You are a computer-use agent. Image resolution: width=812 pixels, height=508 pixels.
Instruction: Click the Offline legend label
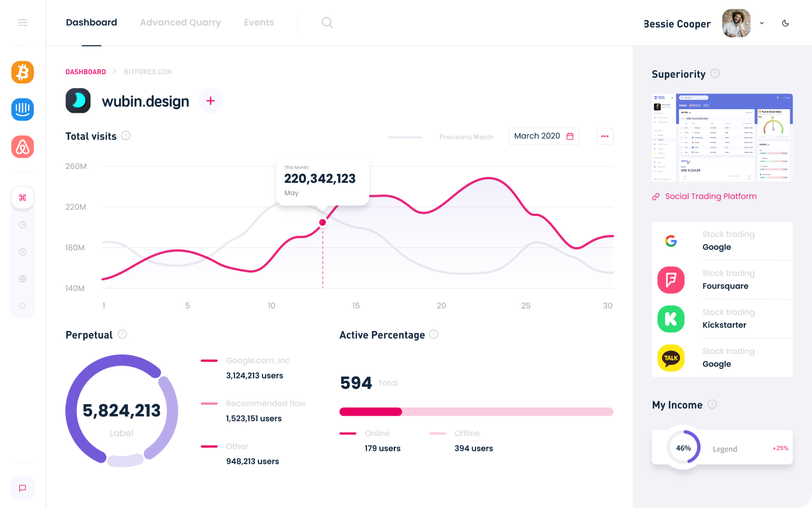467,433
